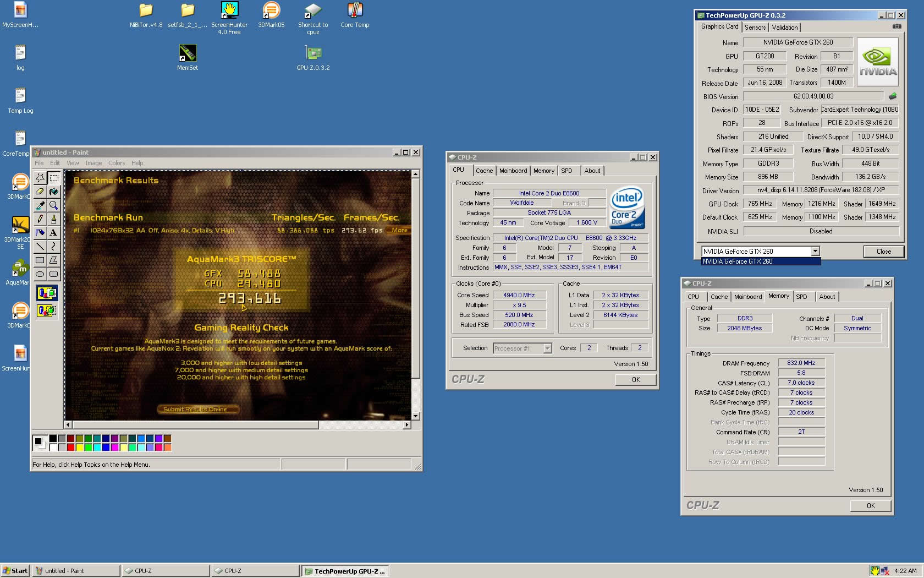Pick the Pick Color eyedropper tool
Screen dimensions: 924x578
[40, 205]
